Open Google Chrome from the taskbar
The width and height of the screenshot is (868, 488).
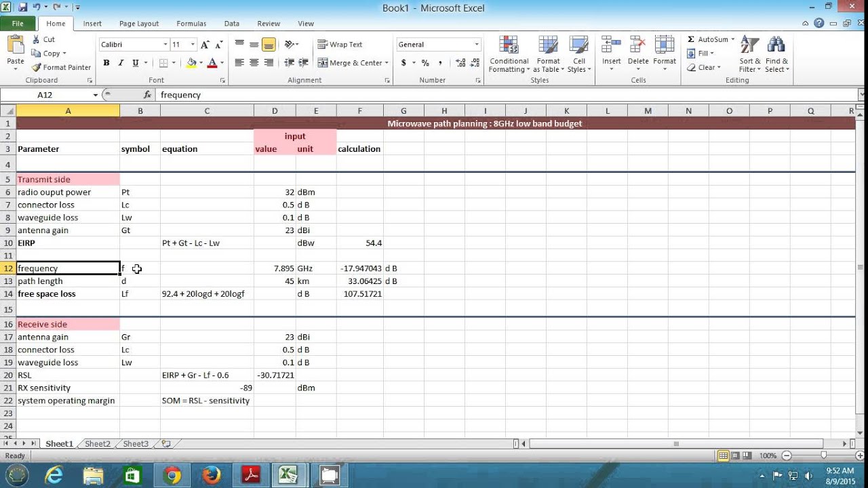click(173, 475)
